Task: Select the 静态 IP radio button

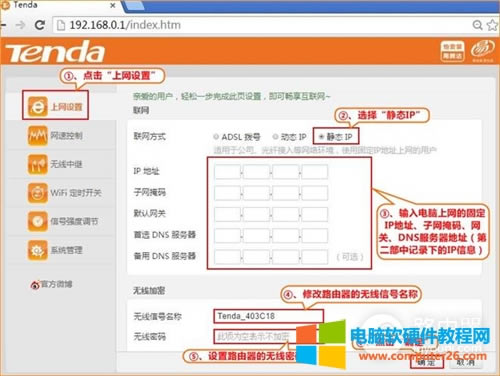Action: click(322, 137)
